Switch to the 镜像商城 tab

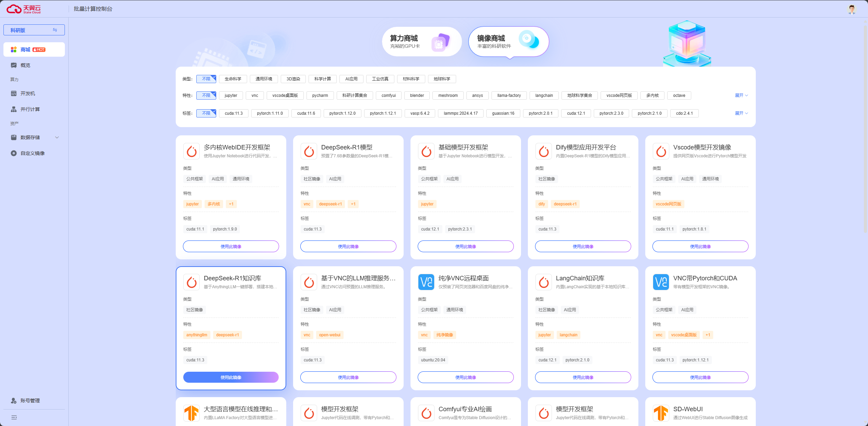click(509, 42)
